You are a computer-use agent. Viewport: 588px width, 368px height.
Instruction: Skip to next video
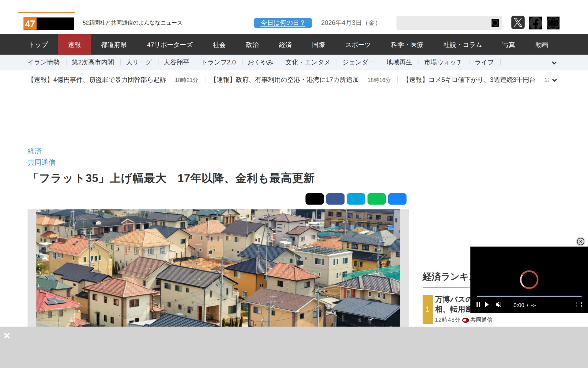coord(488,305)
